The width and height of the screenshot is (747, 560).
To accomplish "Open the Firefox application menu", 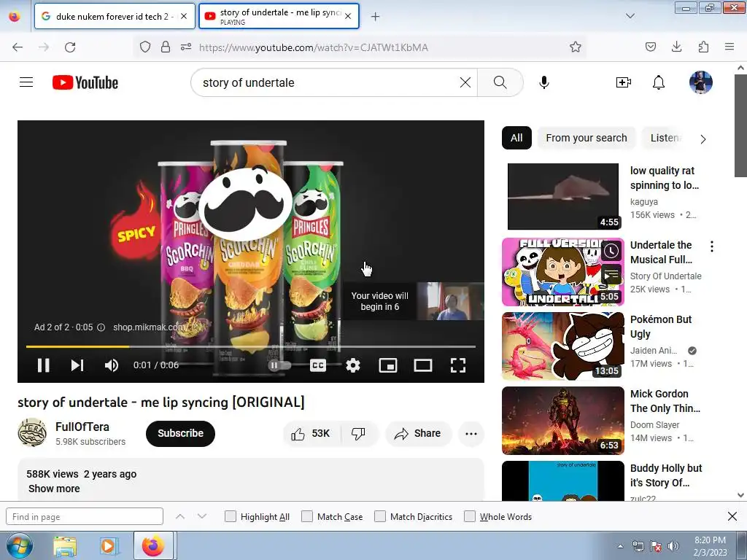I will 729,47.
